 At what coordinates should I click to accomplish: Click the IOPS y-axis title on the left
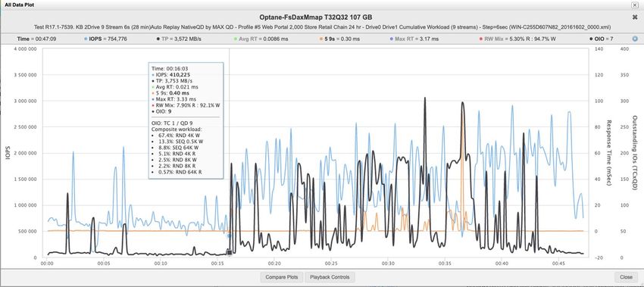click(8, 153)
